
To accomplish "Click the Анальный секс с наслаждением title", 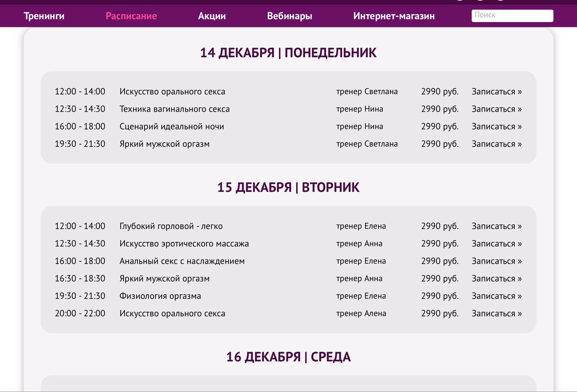I will pos(182,261).
